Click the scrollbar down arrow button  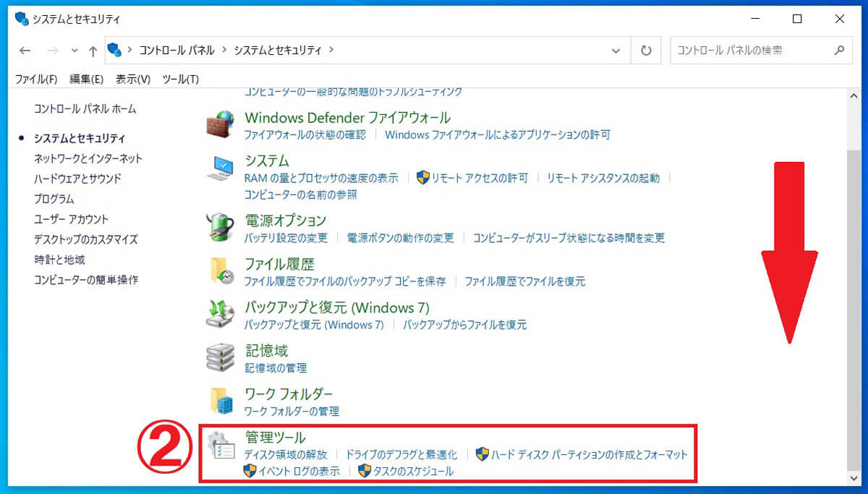coord(854,479)
